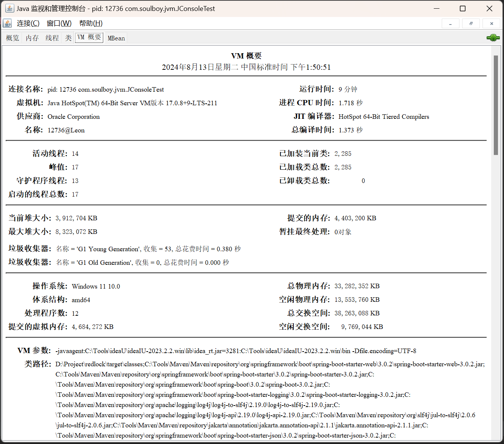Open the 连接(C) menu
The height and width of the screenshot is (444, 504).
click(x=28, y=23)
